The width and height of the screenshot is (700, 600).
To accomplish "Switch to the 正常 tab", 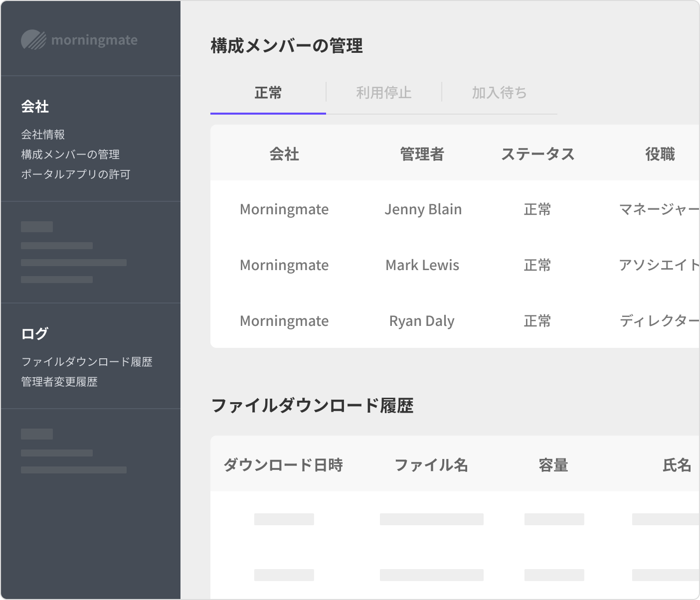I will coord(268,93).
